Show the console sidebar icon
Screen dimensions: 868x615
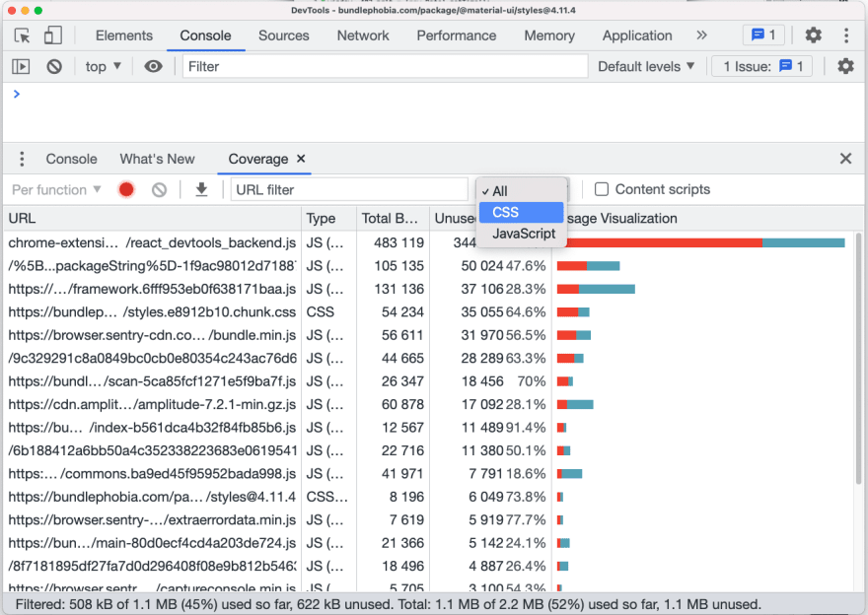[x=21, y=66]
